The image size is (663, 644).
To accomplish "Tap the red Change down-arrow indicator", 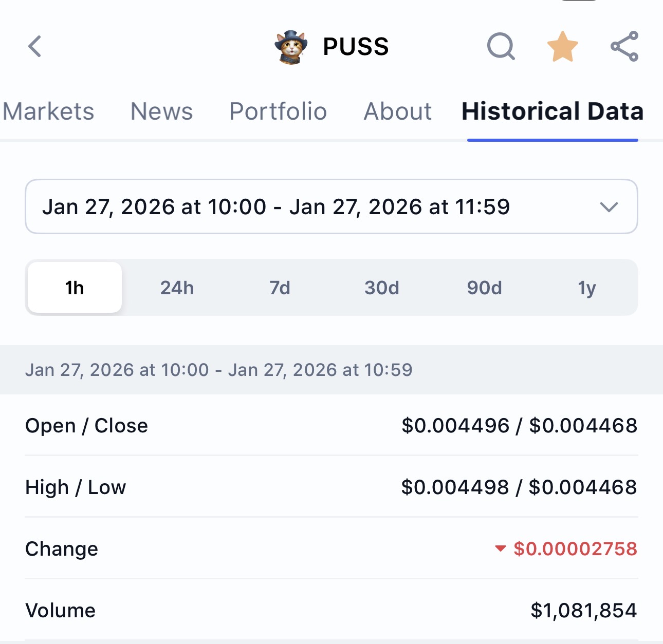I will (500, 548).
